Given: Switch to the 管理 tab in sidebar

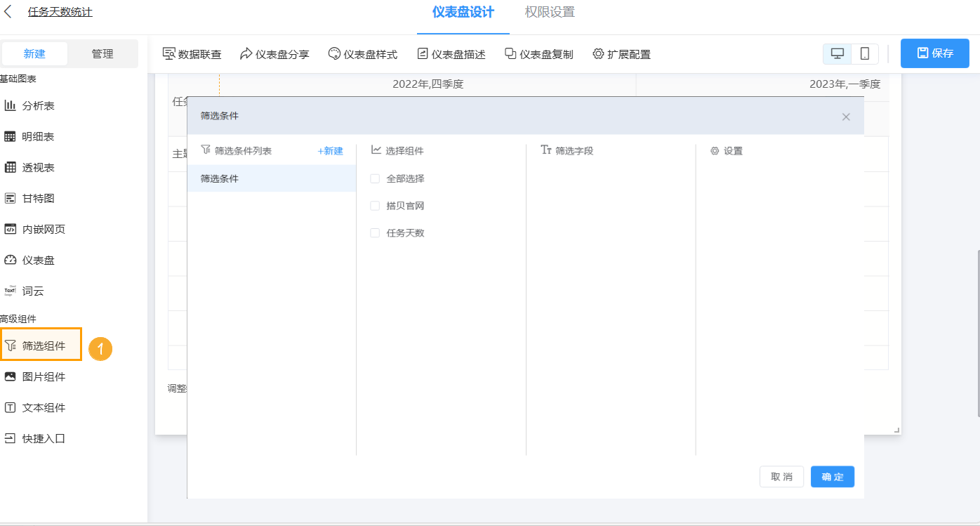Looking at the screenshot, I should coord(102,53).
